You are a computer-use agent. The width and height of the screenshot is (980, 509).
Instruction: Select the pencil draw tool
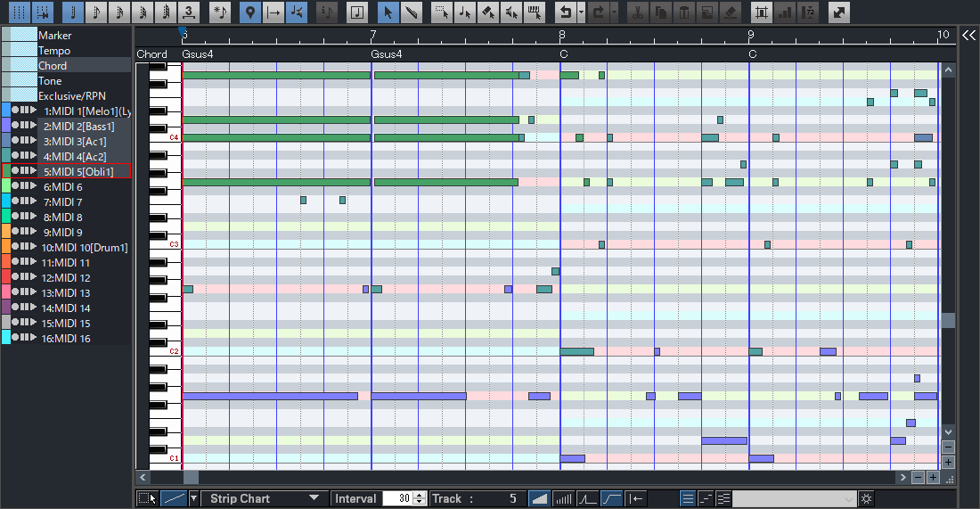pyautogui.click(x=411, y=12)
